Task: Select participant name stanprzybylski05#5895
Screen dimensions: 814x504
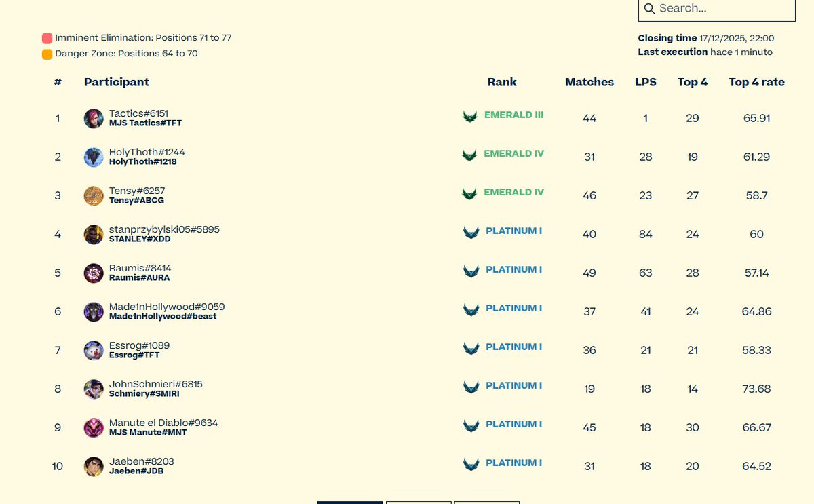Action: [x=164, y=229]
